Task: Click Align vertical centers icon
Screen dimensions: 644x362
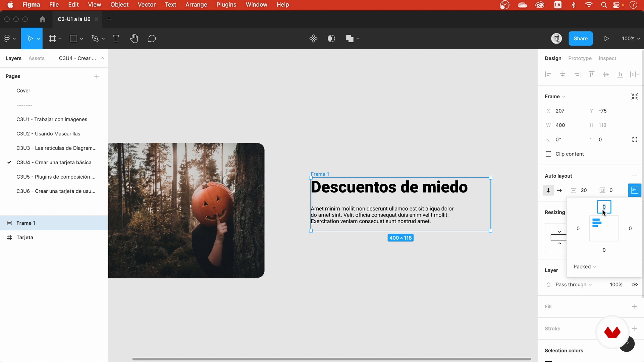Action: click(606, 74)
